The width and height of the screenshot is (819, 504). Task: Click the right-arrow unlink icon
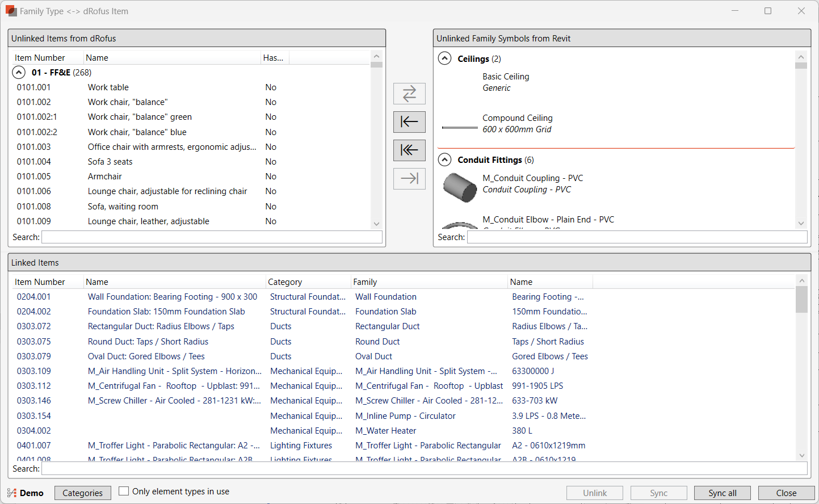coord(409,179)
